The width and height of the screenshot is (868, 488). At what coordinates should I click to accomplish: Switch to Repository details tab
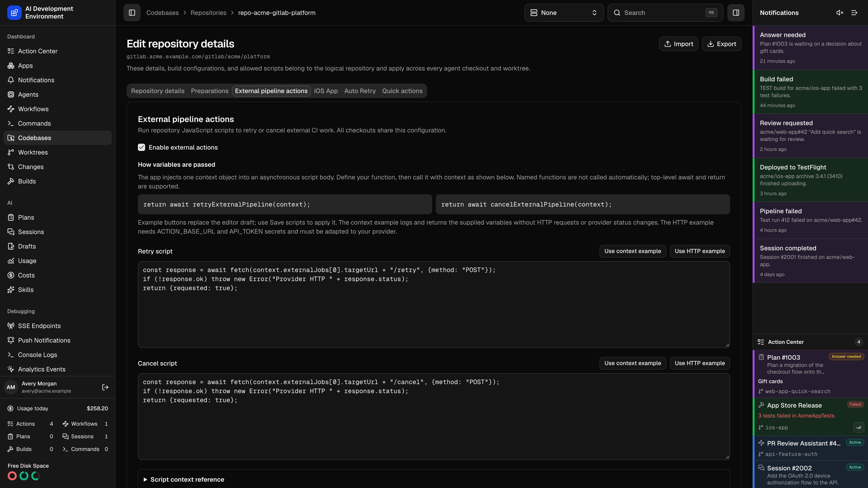(x=158, y=91)
